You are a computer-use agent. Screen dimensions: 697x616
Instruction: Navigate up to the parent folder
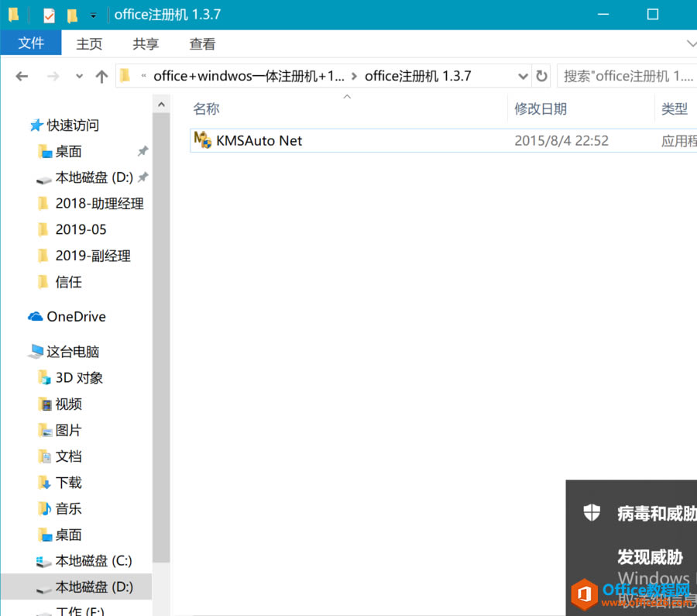101,75
